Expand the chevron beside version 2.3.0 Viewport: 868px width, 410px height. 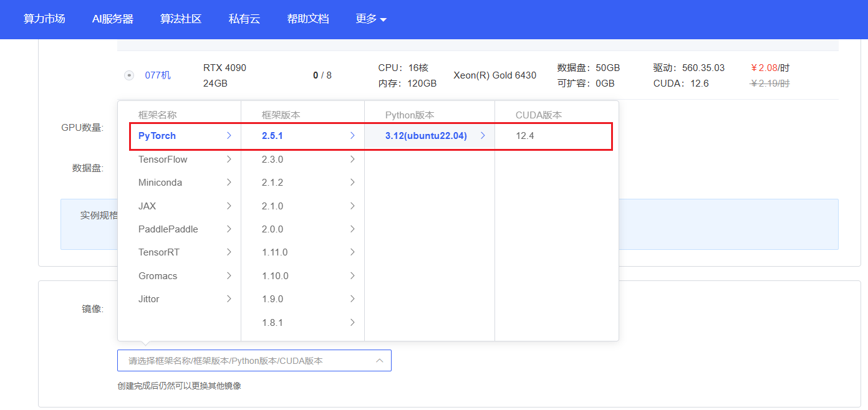click(352, 160)
